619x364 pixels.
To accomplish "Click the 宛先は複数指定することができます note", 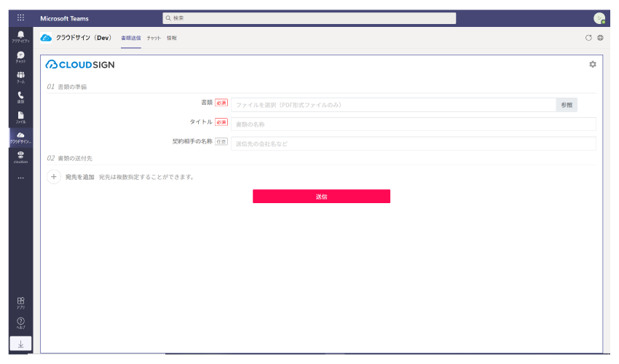I will click(x=147, y=177).
